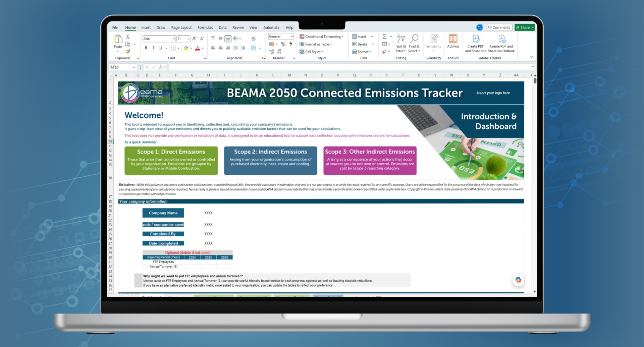
Task: Switch to the Insert tab
Action: coord(146,27)
